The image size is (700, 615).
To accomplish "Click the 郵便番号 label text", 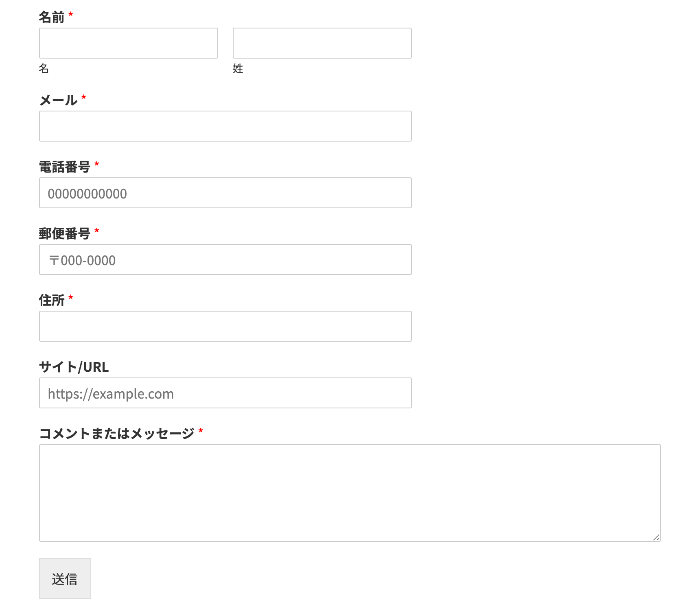I will [65, 232].
